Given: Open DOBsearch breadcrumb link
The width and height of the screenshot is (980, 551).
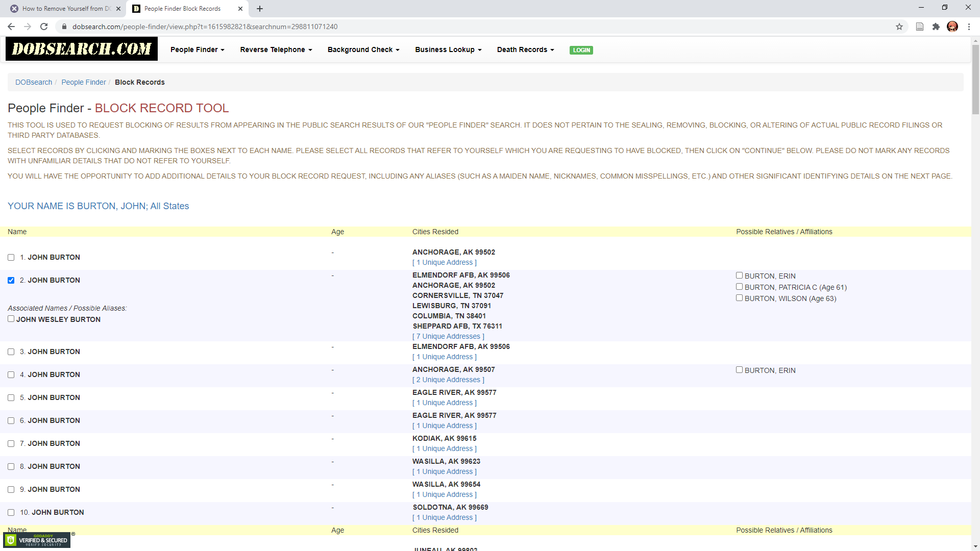Looking at the screenshot, I should pos(34,82).
